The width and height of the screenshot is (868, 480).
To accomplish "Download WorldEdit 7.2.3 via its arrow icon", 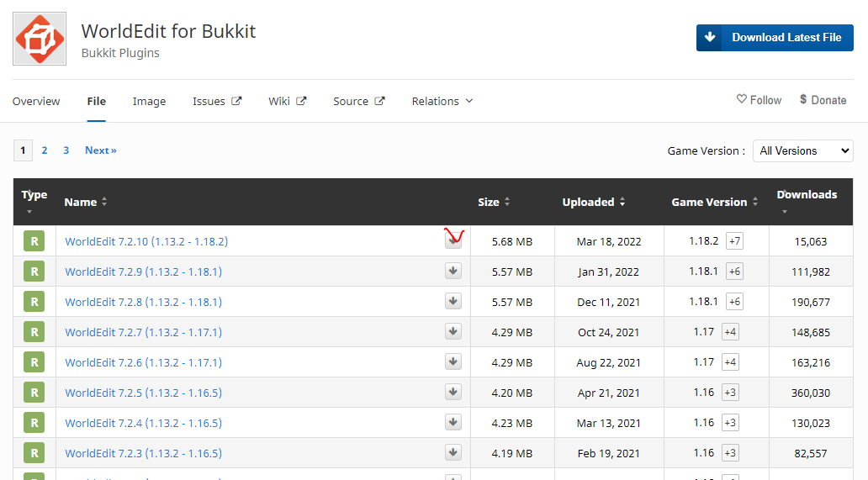I will (x=453, y=452).
